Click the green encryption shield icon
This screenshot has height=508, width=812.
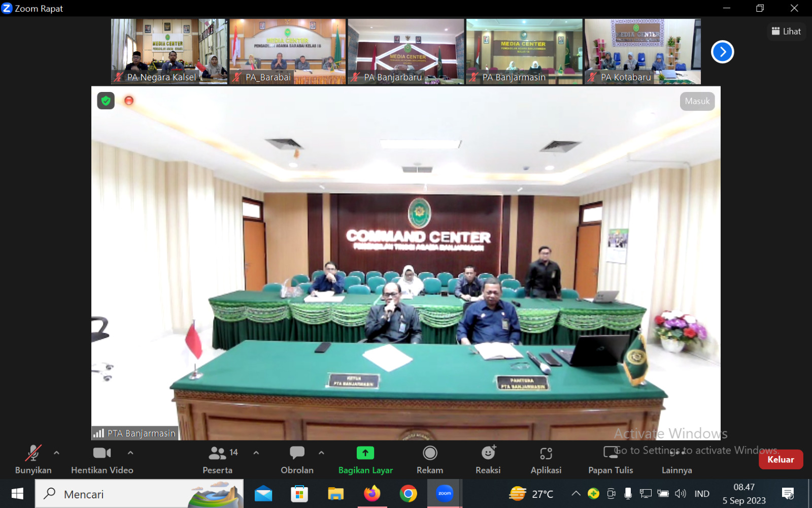pyautogui.click(x=106, y=101)
